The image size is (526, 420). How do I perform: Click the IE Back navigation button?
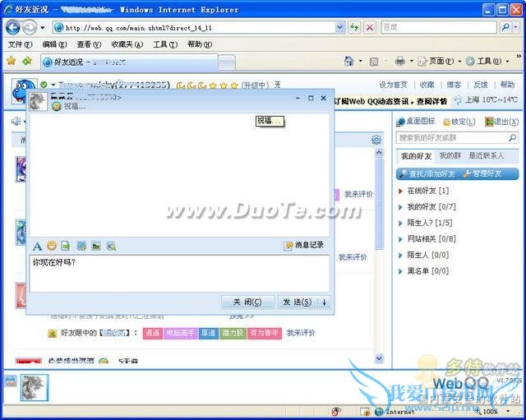pos(13,27)
